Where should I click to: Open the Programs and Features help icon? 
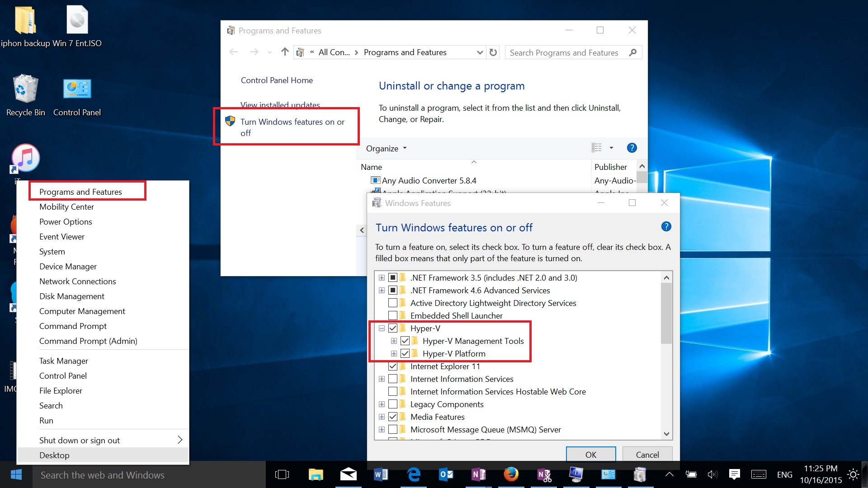coord(632,148)
